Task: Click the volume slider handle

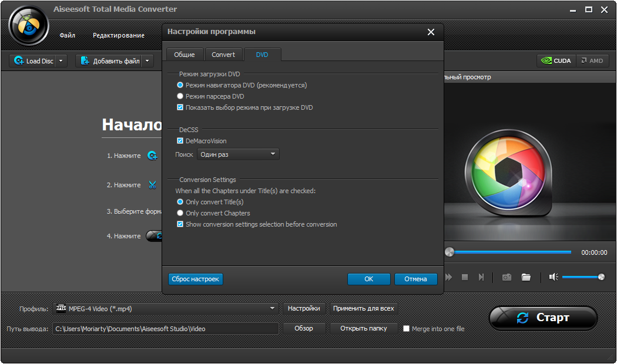Action: pos(601,277)
